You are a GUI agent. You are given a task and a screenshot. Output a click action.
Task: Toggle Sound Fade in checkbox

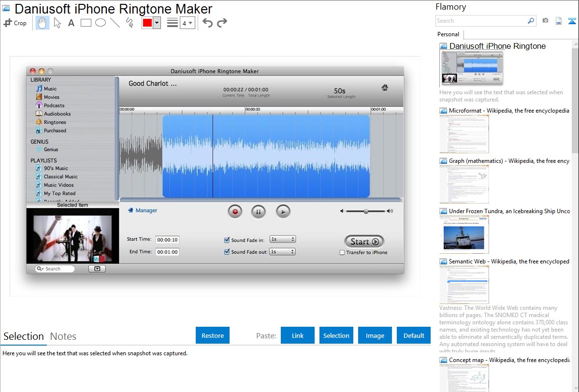227,240
